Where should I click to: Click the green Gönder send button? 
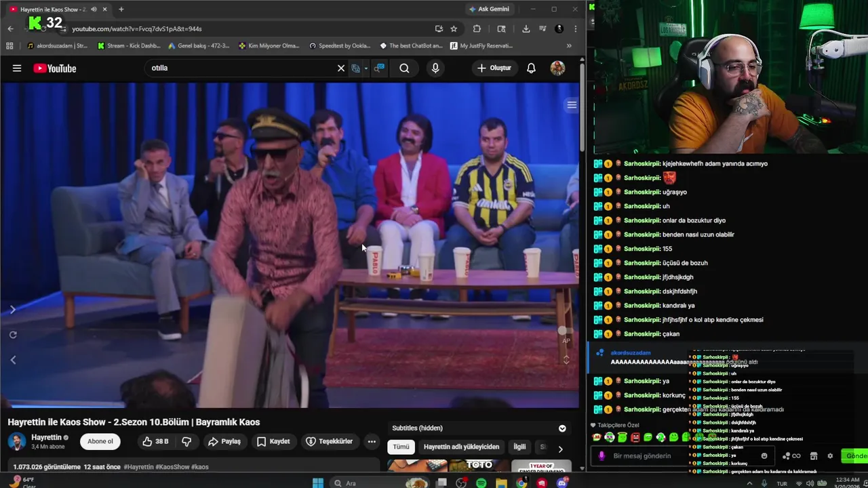point(854,456)
